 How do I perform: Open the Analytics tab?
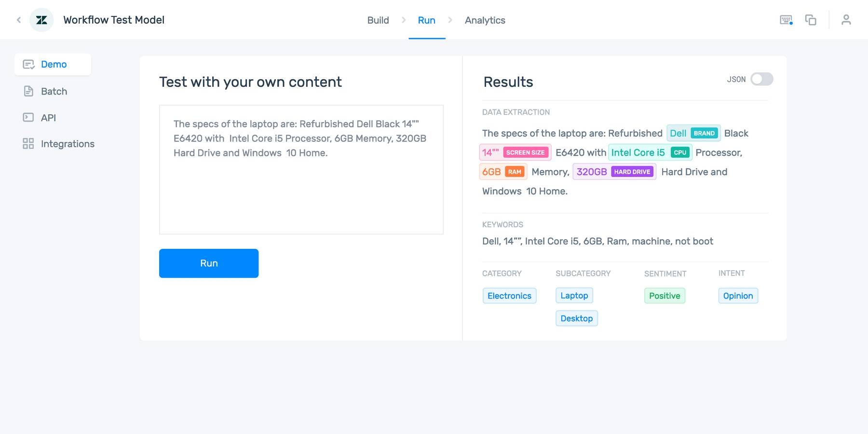point(485,20)
